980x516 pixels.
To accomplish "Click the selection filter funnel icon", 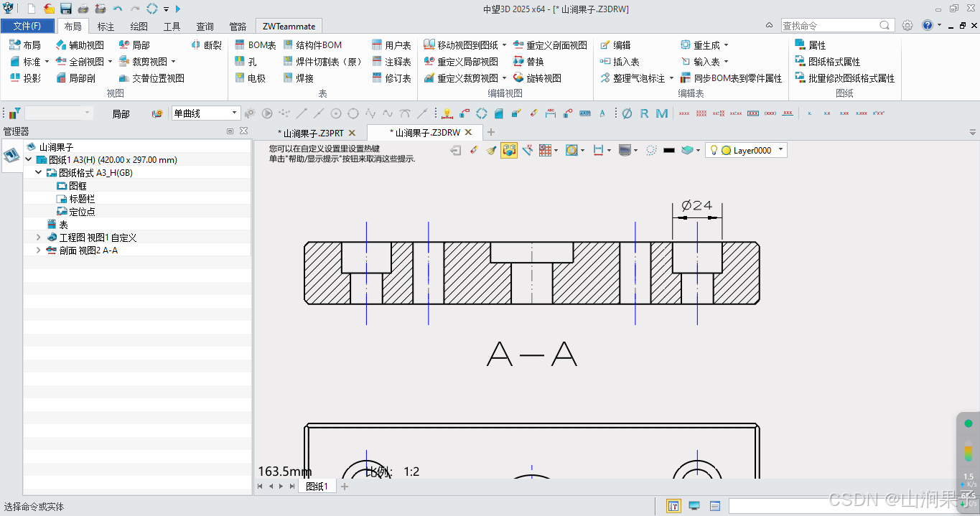I will coord(14,113).
